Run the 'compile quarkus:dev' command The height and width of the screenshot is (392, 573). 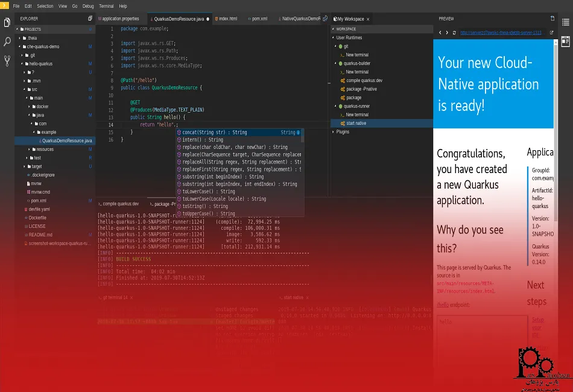[x=364, y=80]
